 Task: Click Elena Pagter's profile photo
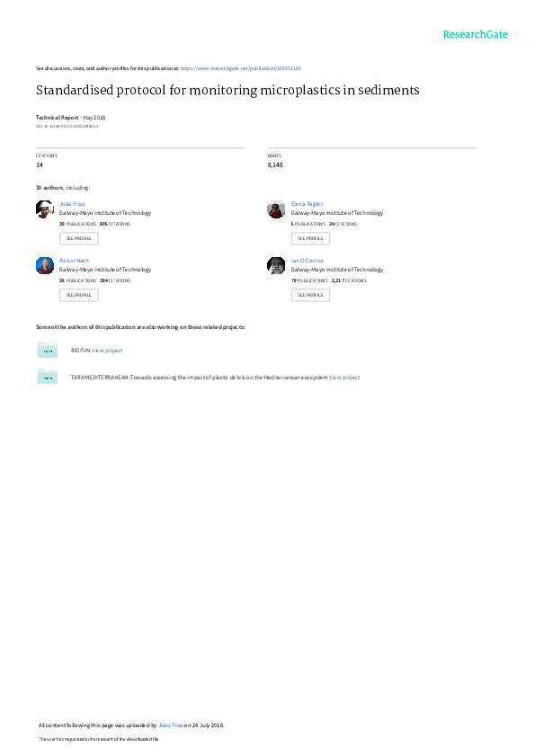point(276,209)
